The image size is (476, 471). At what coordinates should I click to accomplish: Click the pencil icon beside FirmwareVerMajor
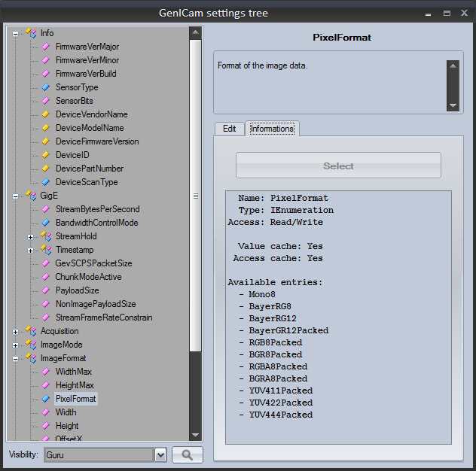46,47
